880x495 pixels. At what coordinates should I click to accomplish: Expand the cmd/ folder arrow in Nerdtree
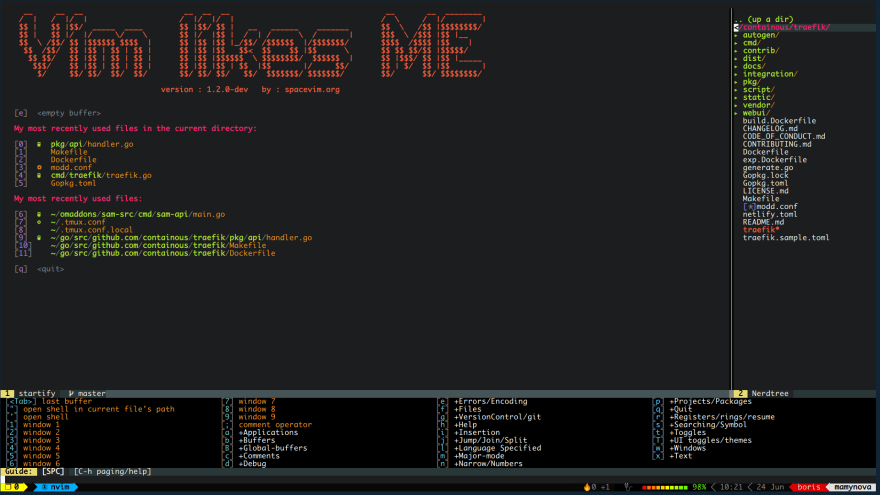coord(736,43)
